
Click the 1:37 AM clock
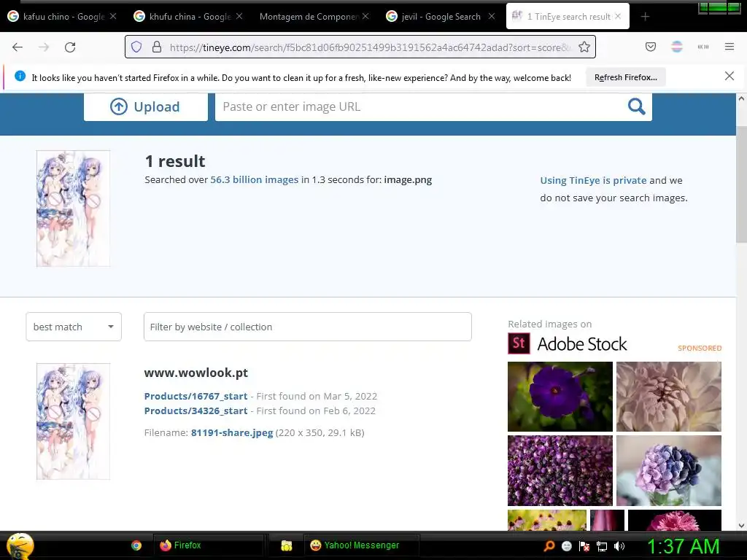683,546
